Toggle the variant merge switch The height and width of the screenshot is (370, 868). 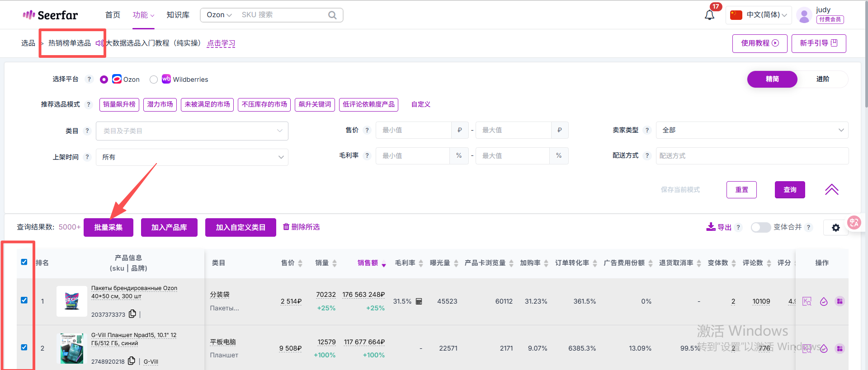coord(760,227)
